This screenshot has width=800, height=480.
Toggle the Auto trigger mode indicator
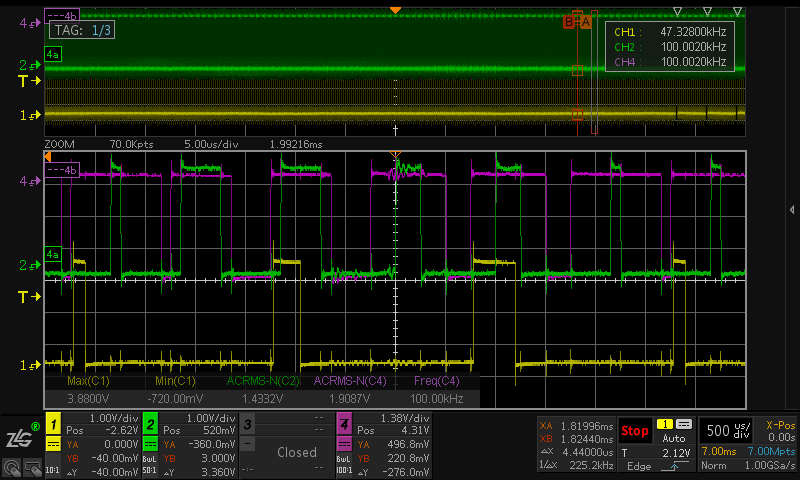click(676, 438)
